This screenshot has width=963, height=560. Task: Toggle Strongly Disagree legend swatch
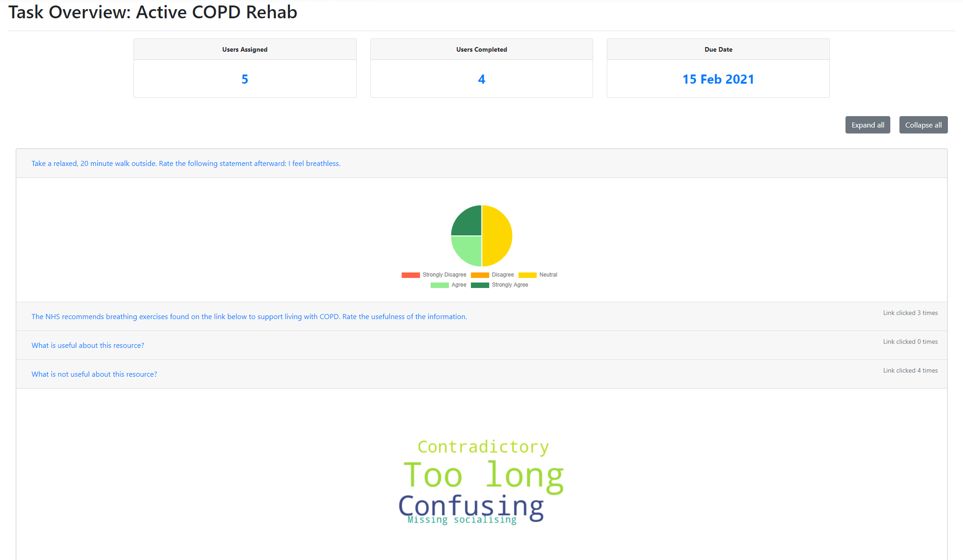pos(411,275)
